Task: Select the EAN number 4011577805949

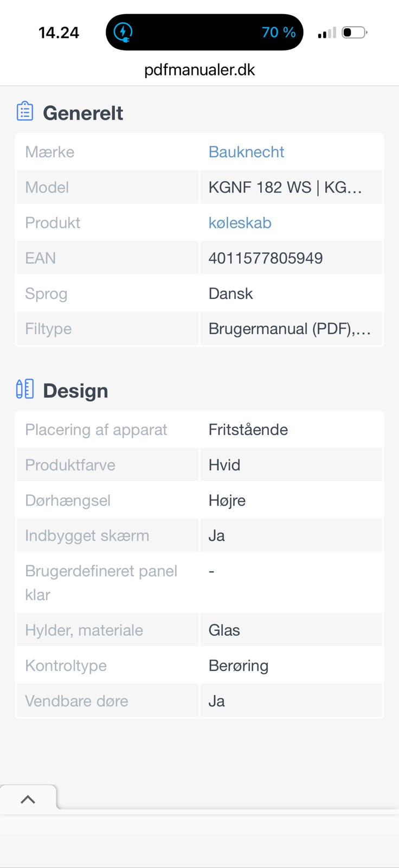Action: [266, 258]
